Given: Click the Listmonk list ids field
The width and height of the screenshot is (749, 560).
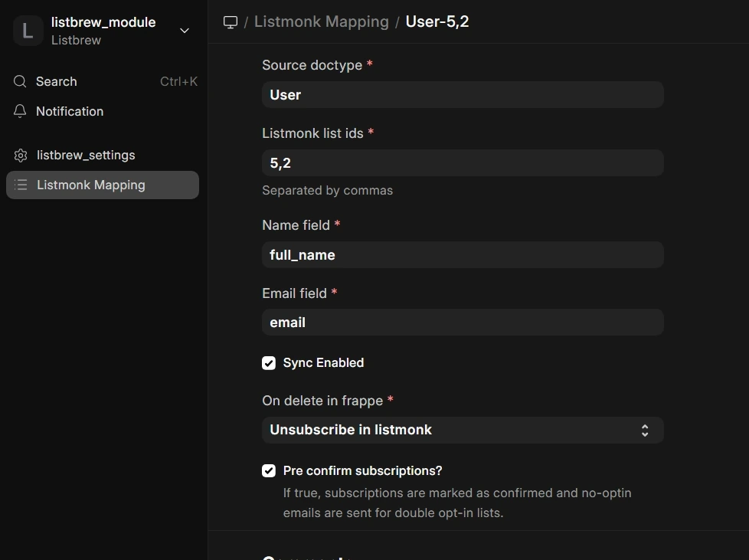Looking at the screenshot, I should click(463, 163).
